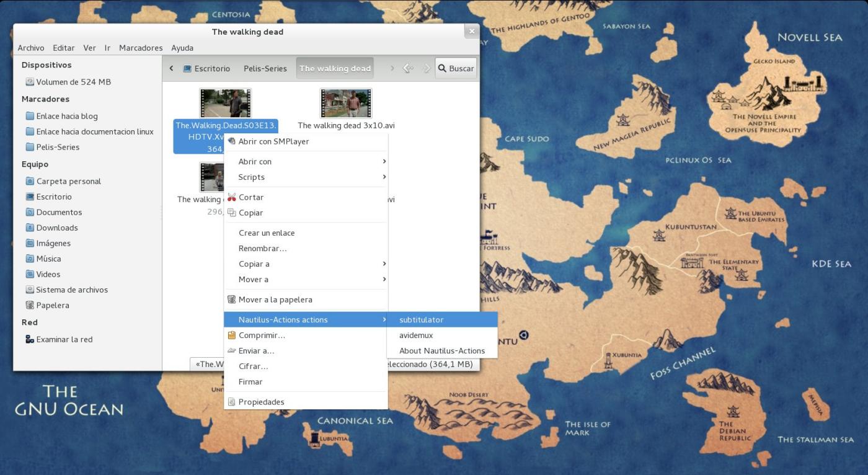Open the Documentos folder icon
868x475 pixels.
tap(30, 212)
